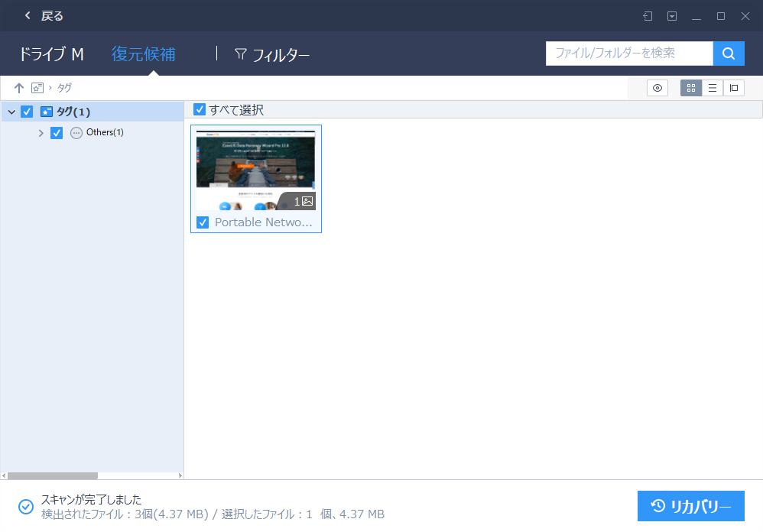The width and height of the screenshot is (763, 532).
Task: Click the drive icon in the breadcrumb
Action: coord(37,87)
